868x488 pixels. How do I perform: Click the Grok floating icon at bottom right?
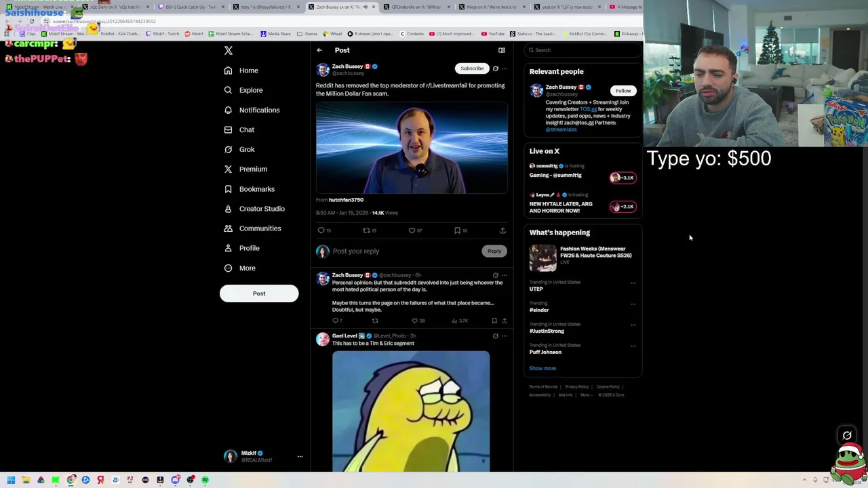pyautogui.click(x=847, y=436)
